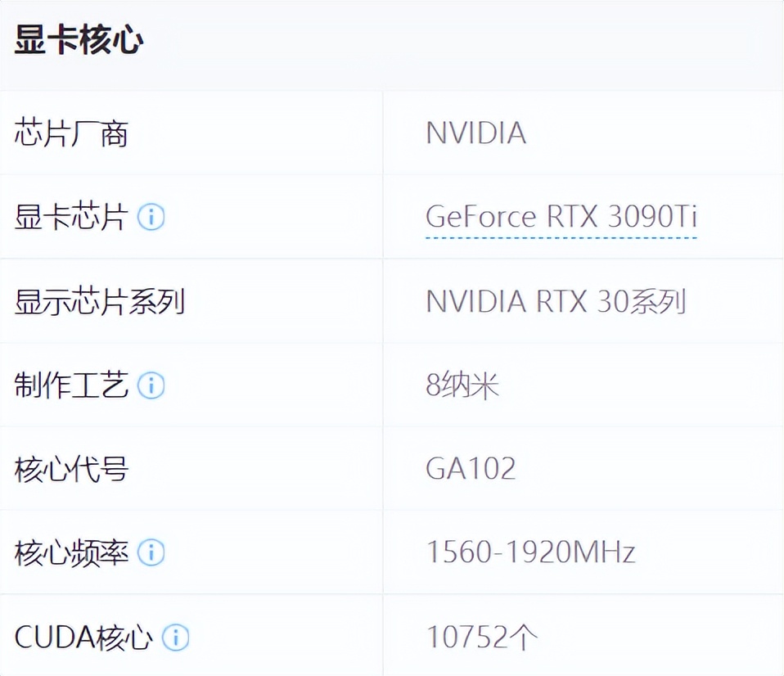The width and height of the screenshot is (784, 676).
Task: Click the info icon beside 显卡芯片
Action: click(151, 217)
